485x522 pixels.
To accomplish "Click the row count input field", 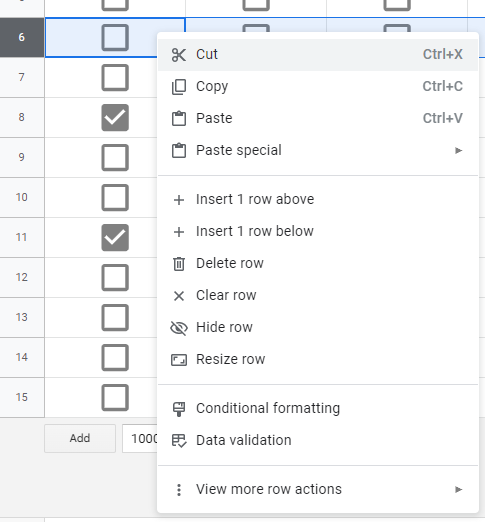I will tap(140, 438).
